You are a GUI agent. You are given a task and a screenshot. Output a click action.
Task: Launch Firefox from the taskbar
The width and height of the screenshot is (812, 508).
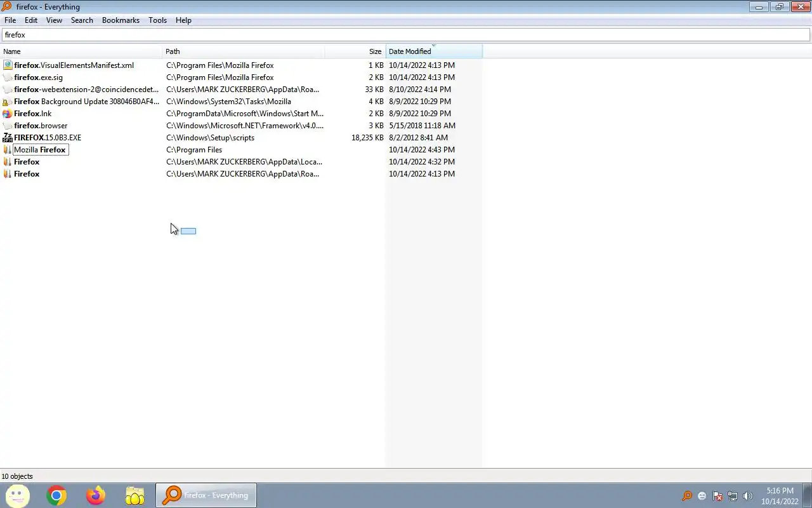point(96,495)
